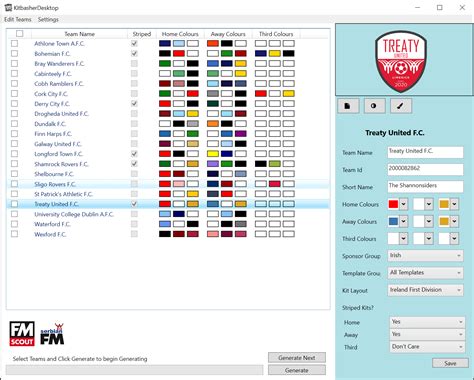This screenshot has width=474, height=380.
Task: Click the FM Scout logo
Action: (22, 334)
